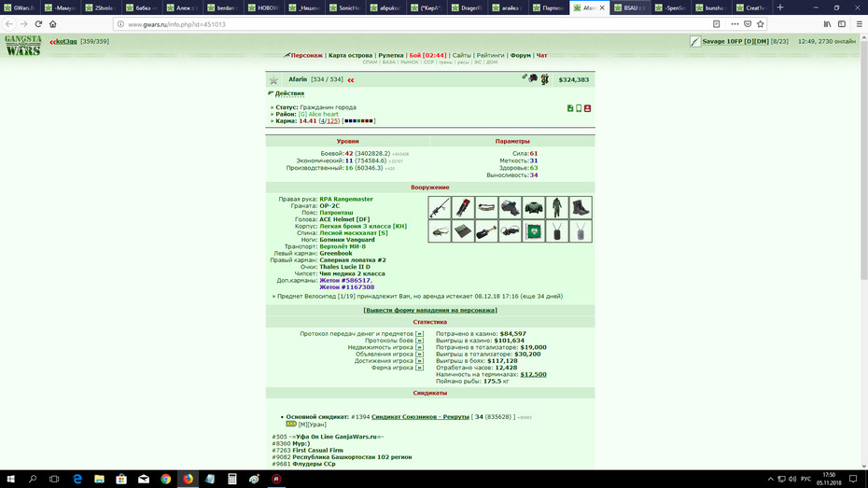Screen dimensions: 868x488
Task: Open the Чат menu item
Action: click(542, 55)
